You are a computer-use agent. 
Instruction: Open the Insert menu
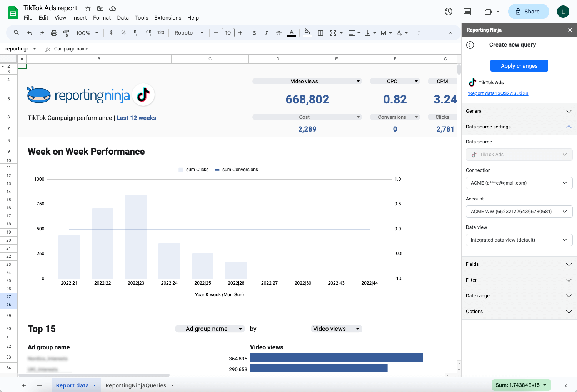pyautogui.click(x=80, y=18)
